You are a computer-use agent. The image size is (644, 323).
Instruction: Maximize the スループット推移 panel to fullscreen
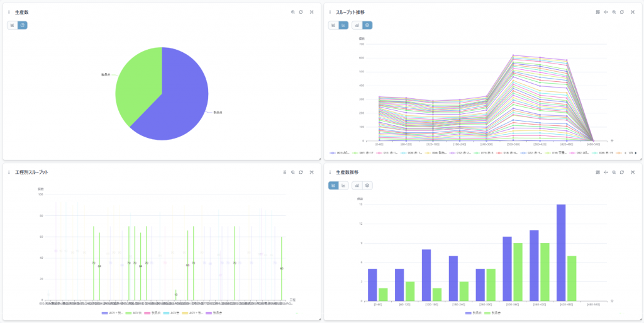coord(633,13)
